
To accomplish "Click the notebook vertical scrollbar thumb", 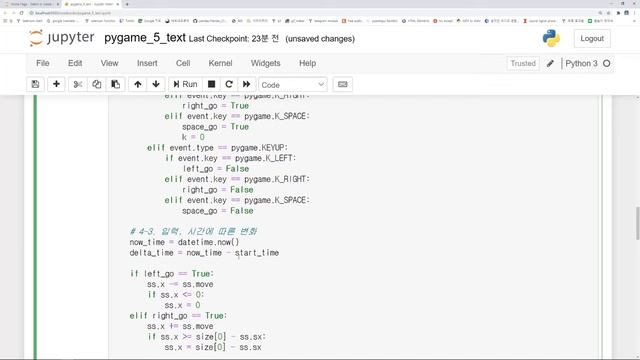I will click(638, 223).
